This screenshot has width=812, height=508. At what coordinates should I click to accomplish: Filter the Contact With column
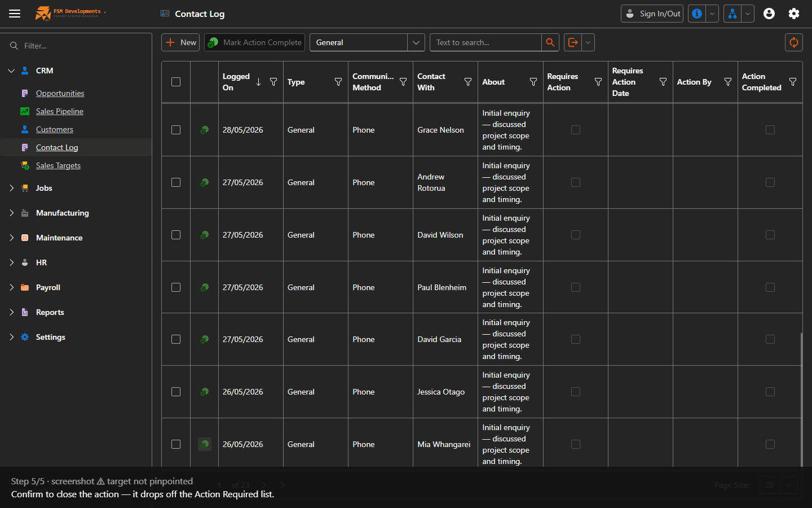point(468,82)
